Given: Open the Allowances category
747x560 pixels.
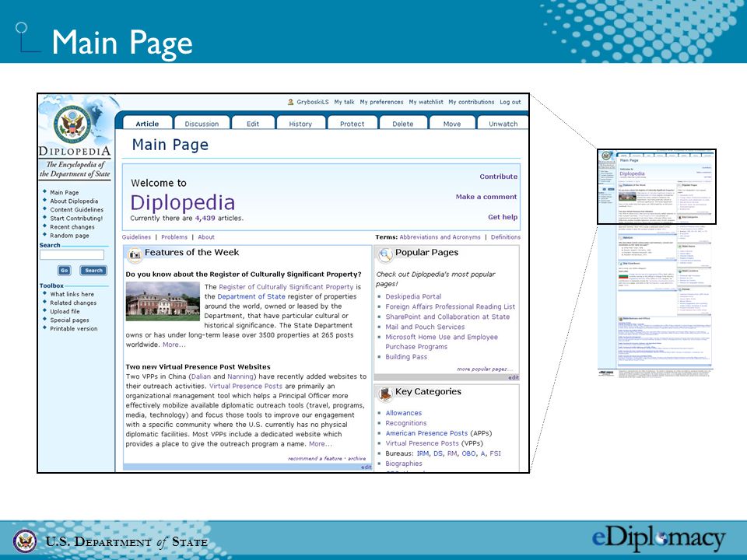Looking at the screenshot, I should (404, 413).
